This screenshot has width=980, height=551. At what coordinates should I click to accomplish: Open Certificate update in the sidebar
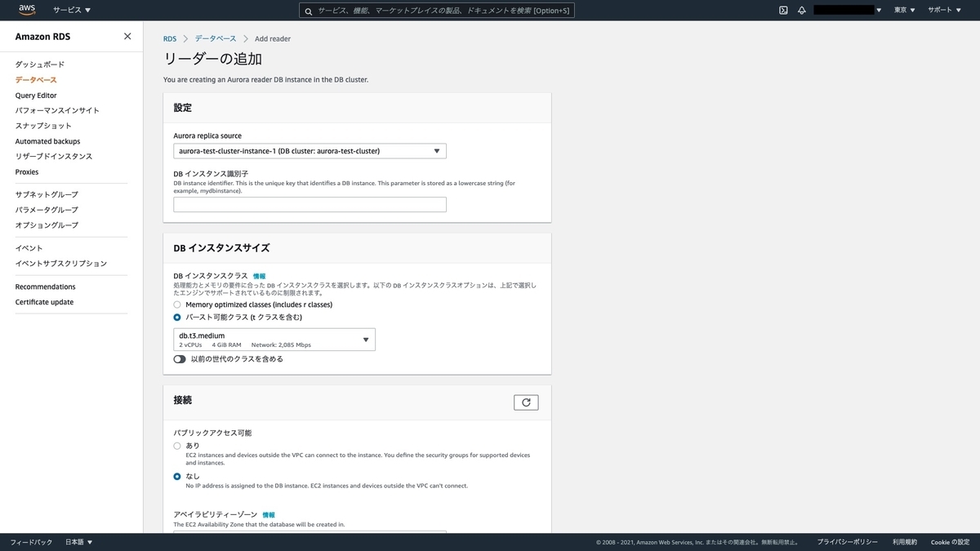(x=44, y=302)
